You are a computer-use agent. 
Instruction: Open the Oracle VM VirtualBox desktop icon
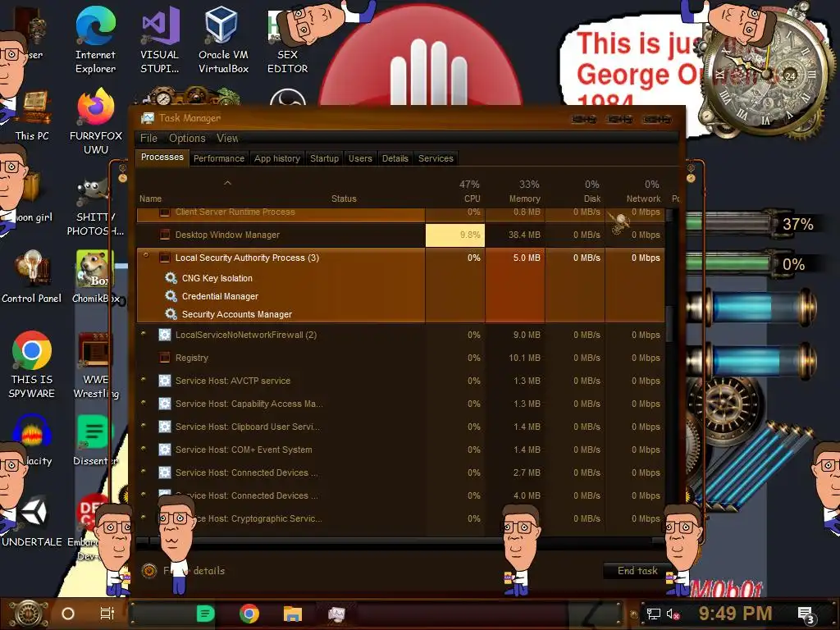pyautogui.click(x=223, y=40)
